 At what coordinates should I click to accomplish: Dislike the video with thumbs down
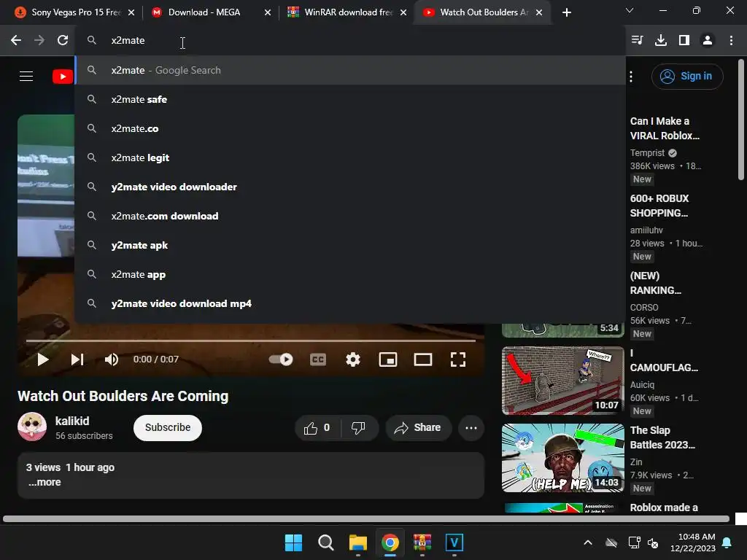(359, 427)
